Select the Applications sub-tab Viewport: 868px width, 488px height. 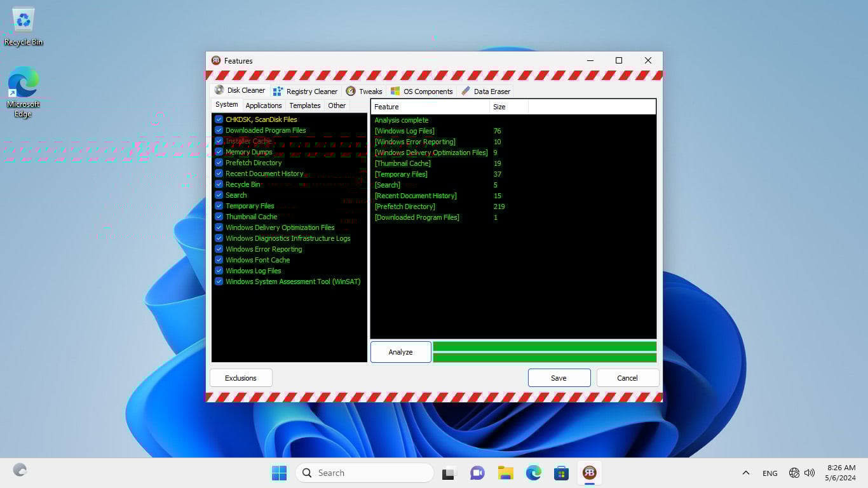[x=263, y=105]
